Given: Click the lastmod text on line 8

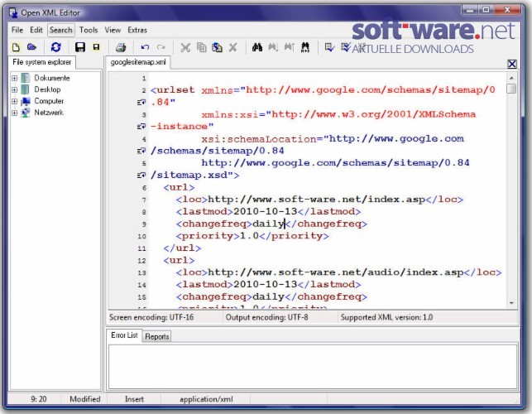Looking at the screenshot, I should pyautogui.click(x=268, y=212).
